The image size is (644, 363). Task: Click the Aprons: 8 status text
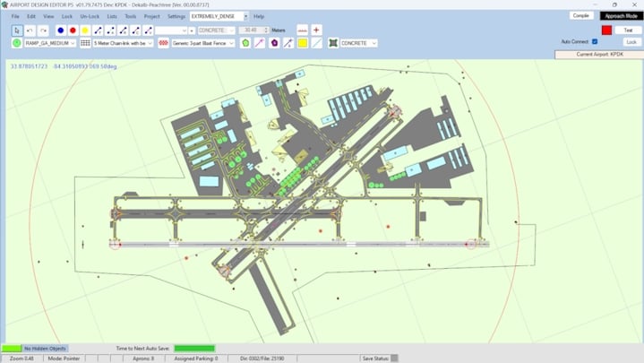click(143, 359)
